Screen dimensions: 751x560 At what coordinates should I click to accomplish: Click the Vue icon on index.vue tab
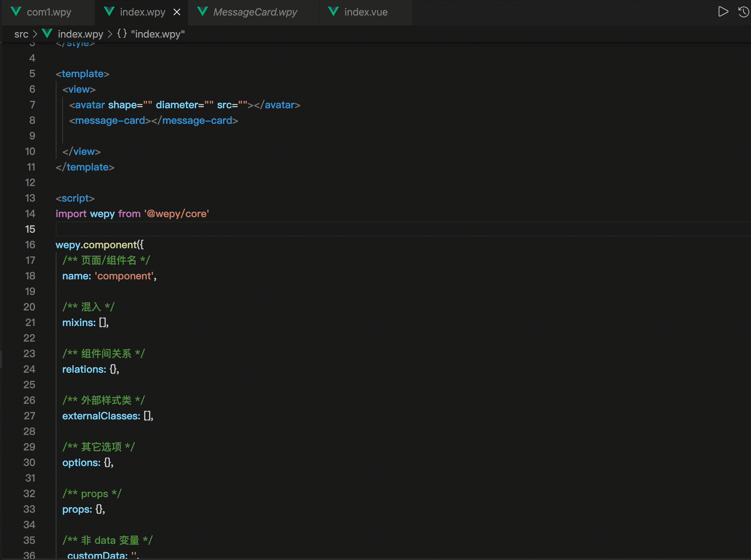click(333, 12)
